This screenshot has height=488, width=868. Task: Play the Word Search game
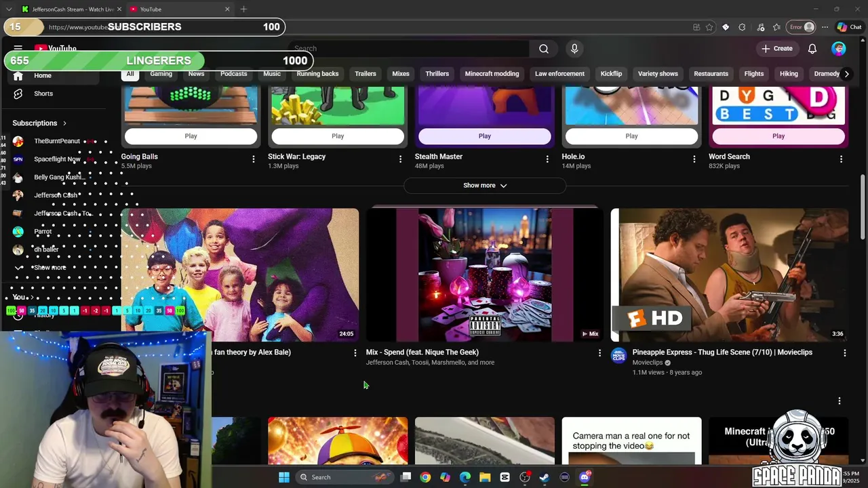[x=778, y=136]
